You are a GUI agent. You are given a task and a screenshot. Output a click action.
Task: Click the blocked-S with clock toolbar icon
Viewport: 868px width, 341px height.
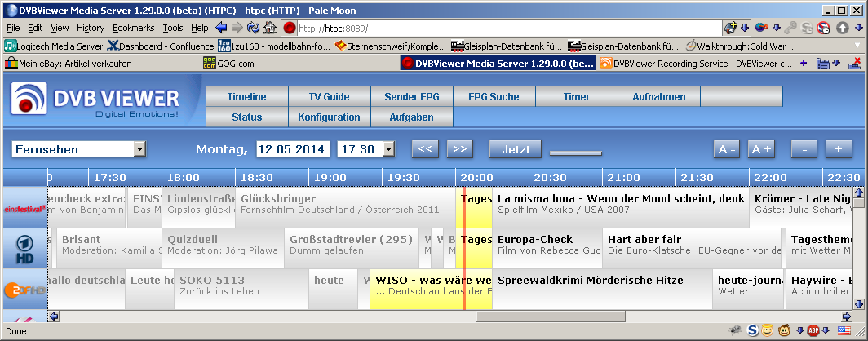(824, 28)
